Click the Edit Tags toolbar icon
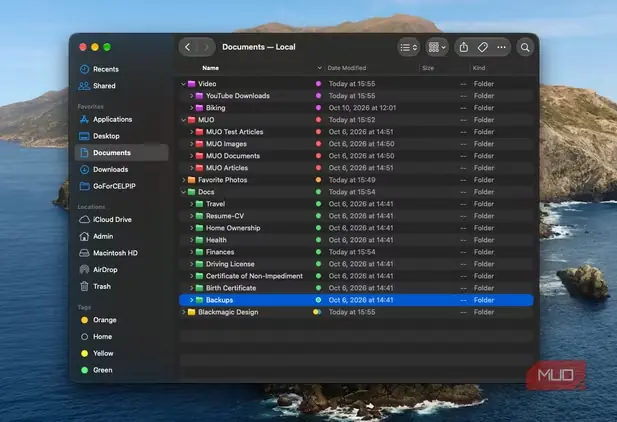The height and width of the screenshot is (422, 617). point(483,47)
